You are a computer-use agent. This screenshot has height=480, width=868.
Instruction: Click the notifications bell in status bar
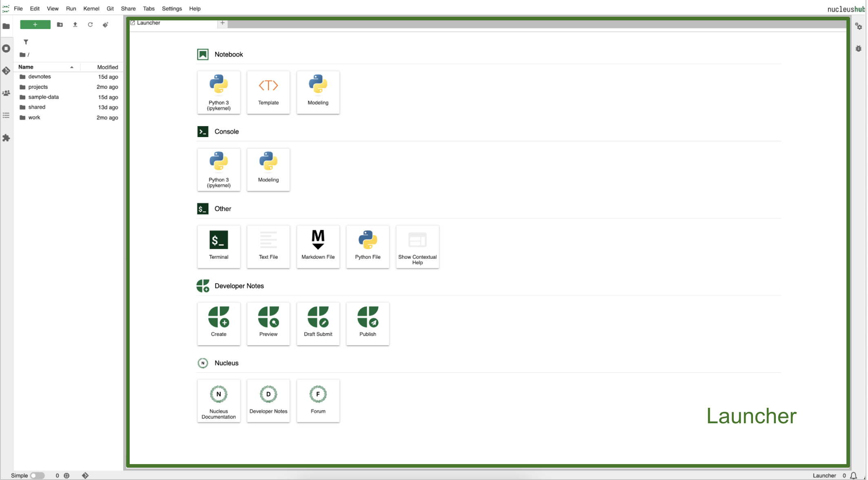853,476
